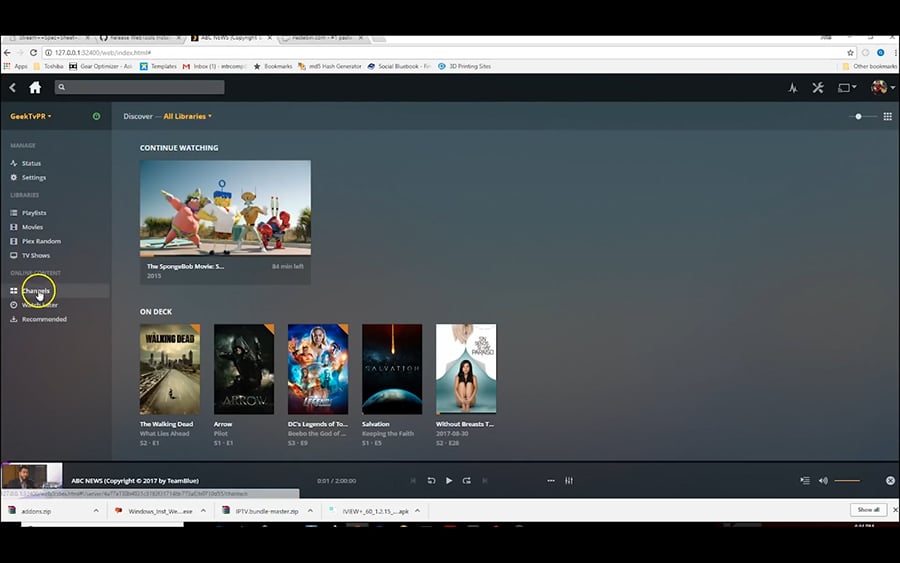Click the Recommended download-arrow icon
900x563 pixels.
pos(14,319)
